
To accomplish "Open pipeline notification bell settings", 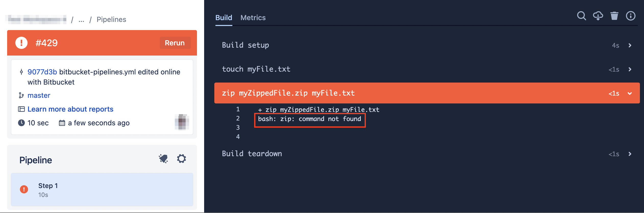I will pyautogui.click(x=163, y=159).
